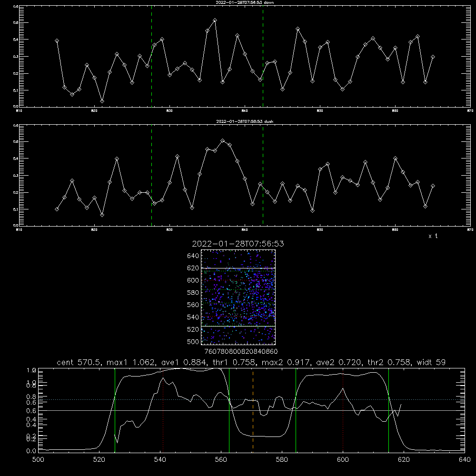Click the highest diamond data point in dawn plot
Image resolution: width=476 pixels, height=476 pixels.
[x=215, y=20]
